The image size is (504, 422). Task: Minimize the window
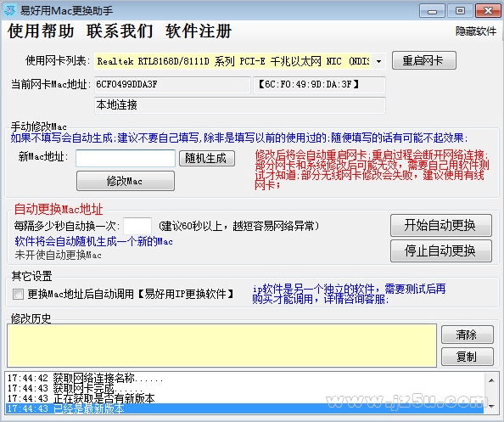(433, 11)
